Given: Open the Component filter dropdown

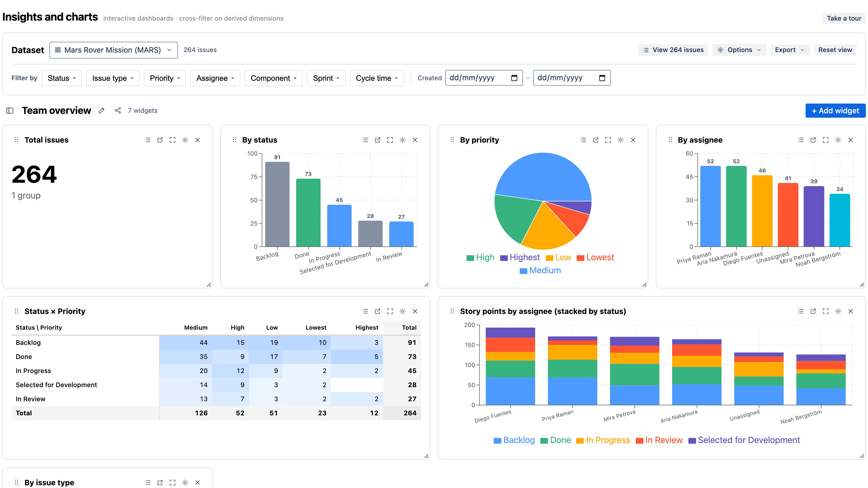Looking at the screenshot, I should (274, 78).
